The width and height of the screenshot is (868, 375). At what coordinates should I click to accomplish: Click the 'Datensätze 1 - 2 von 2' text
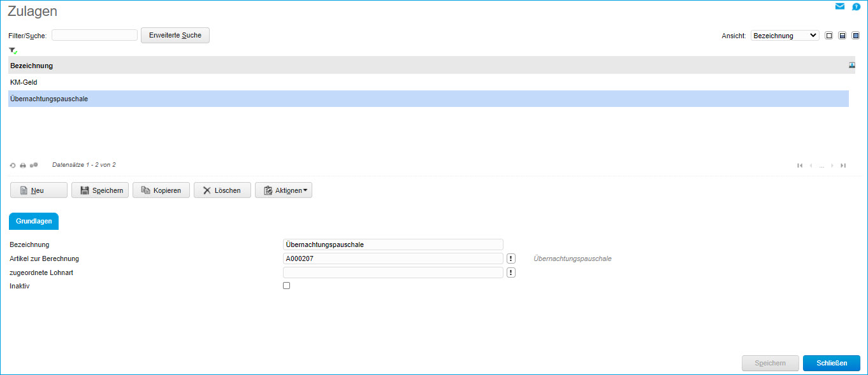[x=84, y=165]
